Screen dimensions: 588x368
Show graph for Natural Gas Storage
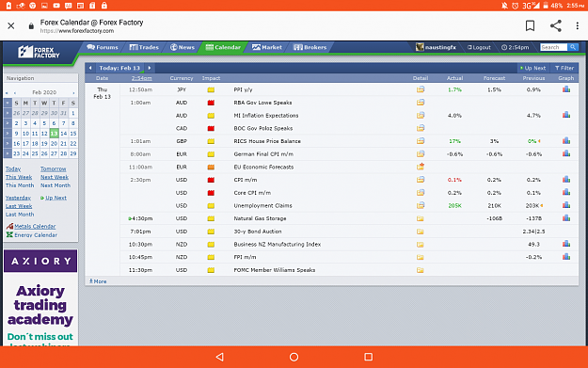(565, 218)
